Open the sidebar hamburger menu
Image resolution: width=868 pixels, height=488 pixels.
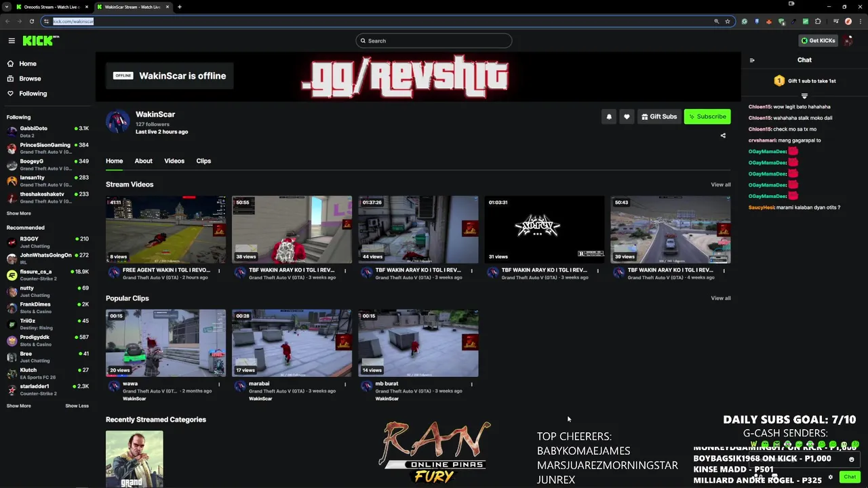[12, 41]
